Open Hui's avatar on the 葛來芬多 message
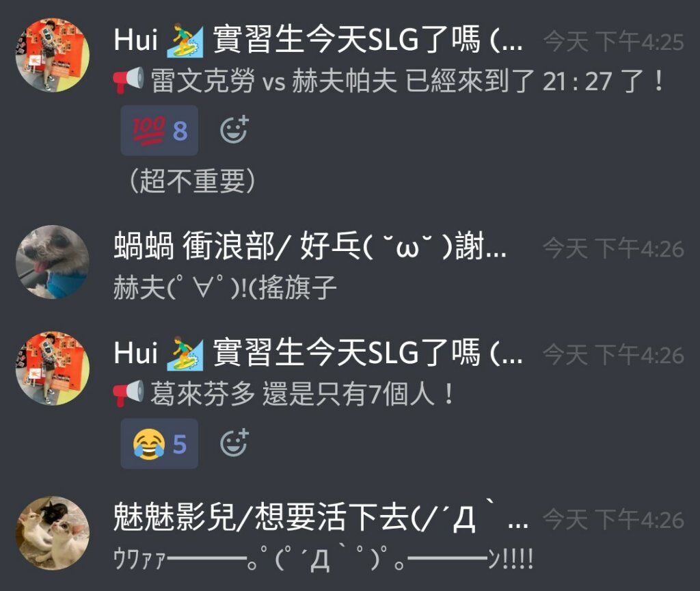 click(x=53, y=369)
